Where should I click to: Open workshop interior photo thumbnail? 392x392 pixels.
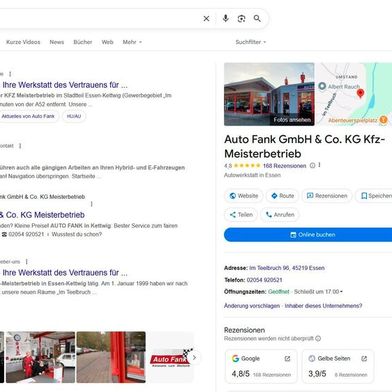click(x=40, y=357)
